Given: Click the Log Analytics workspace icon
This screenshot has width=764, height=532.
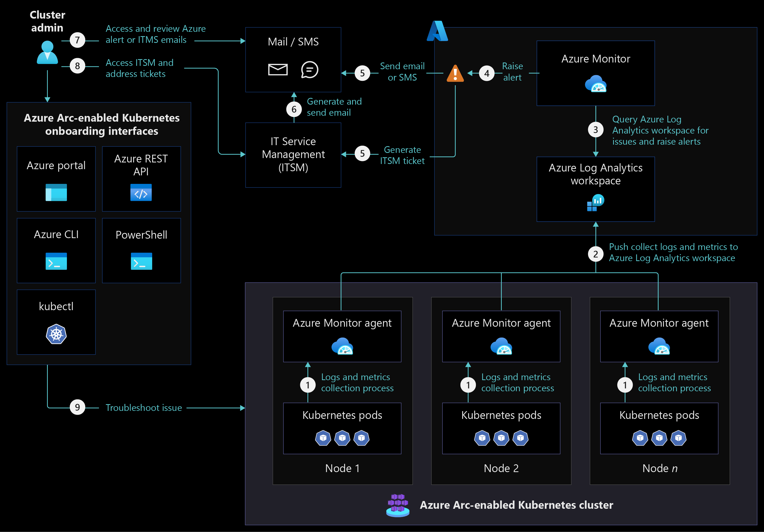Looking at the screenshot, I should [x=596, y=203].
